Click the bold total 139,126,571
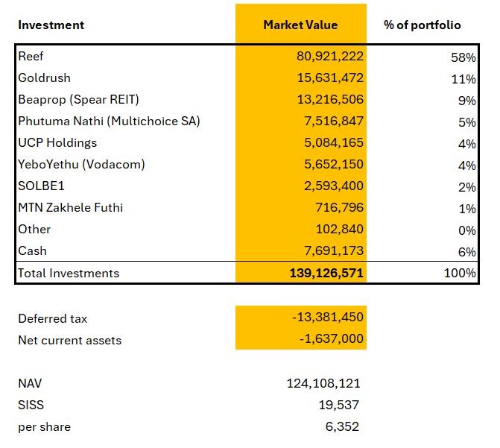 (326, 273)
